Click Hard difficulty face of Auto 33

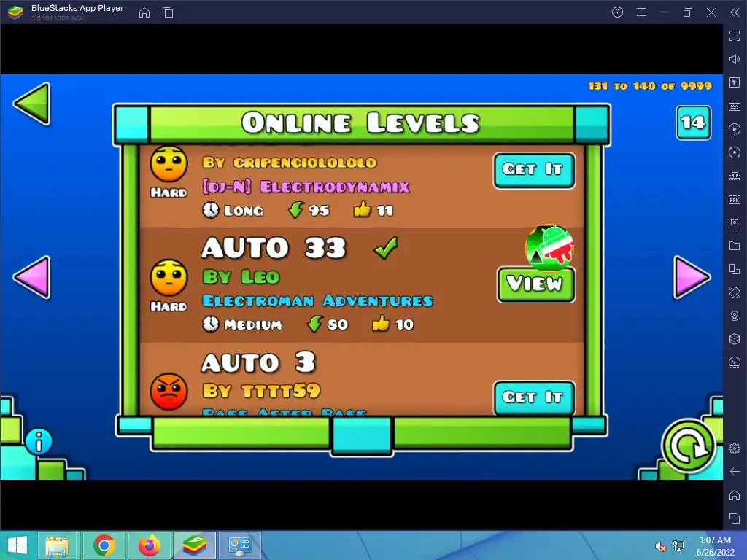(x=169, y=278)
